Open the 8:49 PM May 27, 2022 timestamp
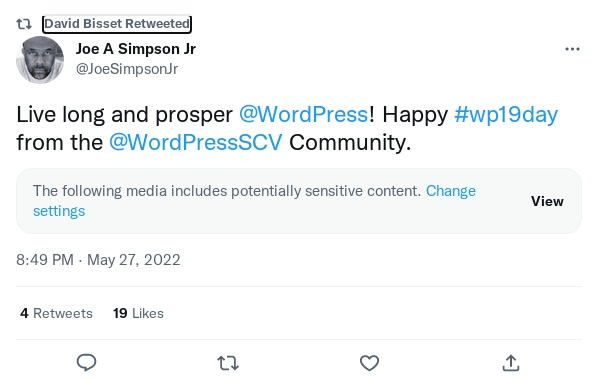 pyautogui.click(x=98, y=260)
